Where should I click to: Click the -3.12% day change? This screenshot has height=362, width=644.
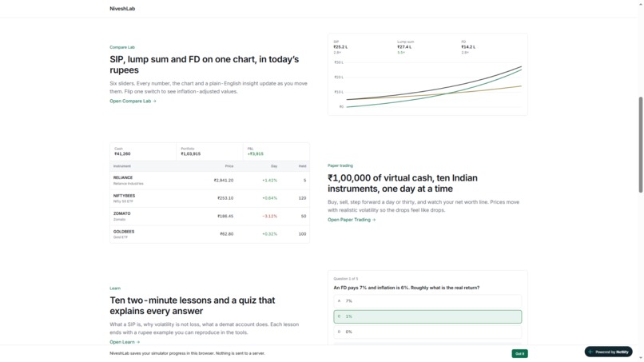point(270,216)
